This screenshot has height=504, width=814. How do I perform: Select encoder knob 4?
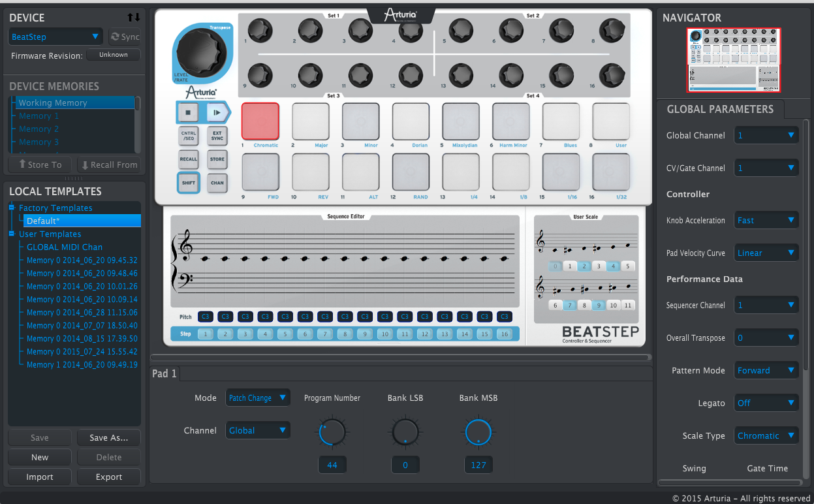[x=411, y=30]
